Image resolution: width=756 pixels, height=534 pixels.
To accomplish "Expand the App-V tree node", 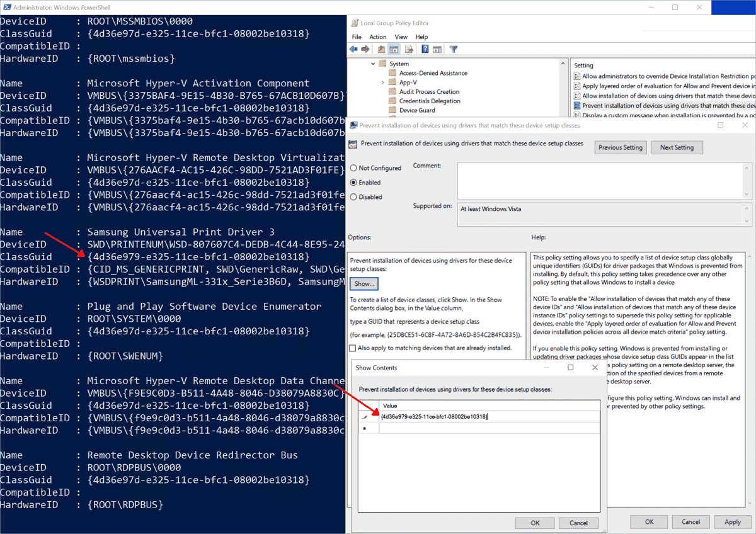I will tap(382, 82).
